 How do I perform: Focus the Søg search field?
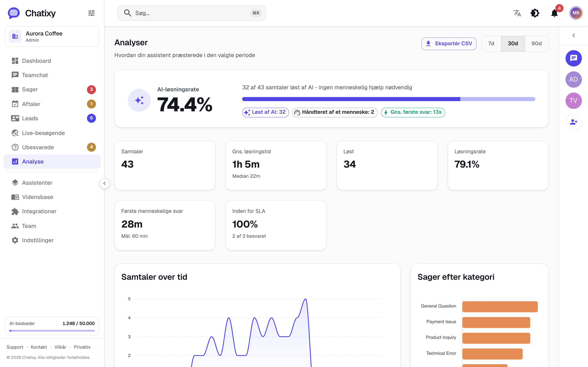pyautogui.click(x=192, y=13)
